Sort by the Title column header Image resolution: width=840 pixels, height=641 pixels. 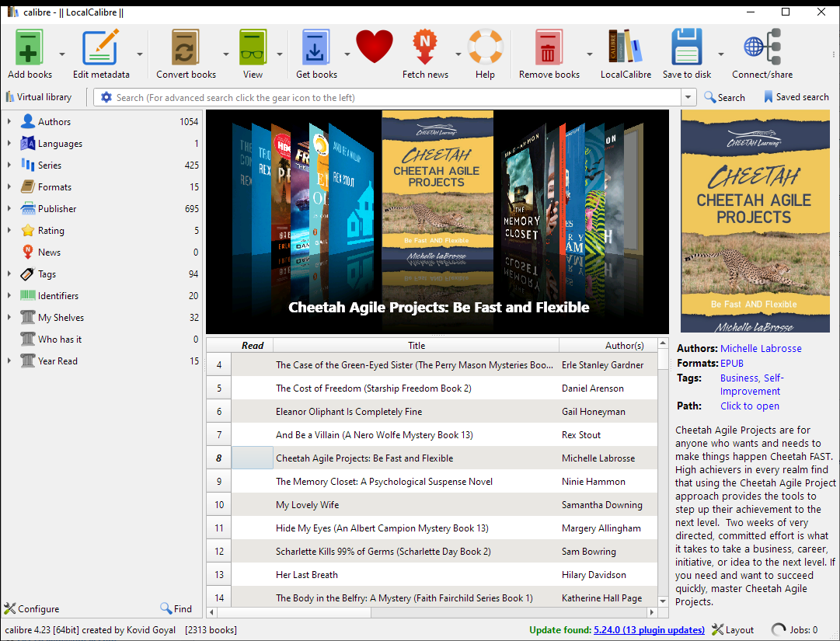pos(417,346)
